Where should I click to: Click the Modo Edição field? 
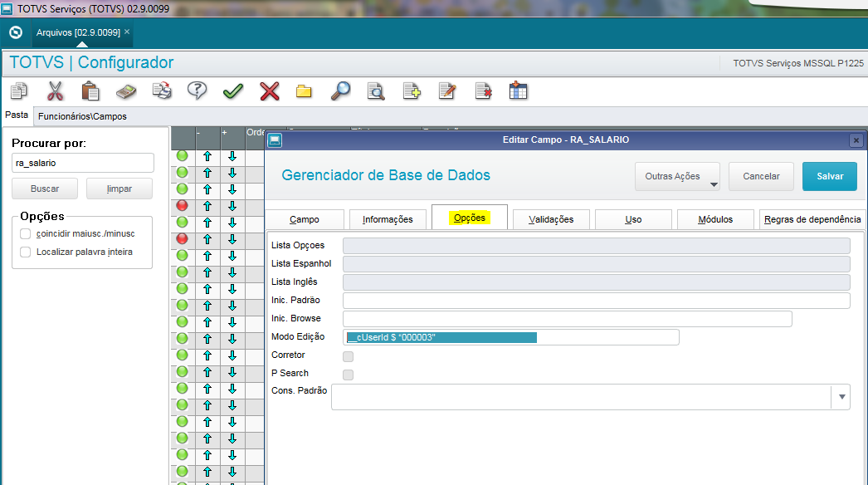[x=511, y=337]
